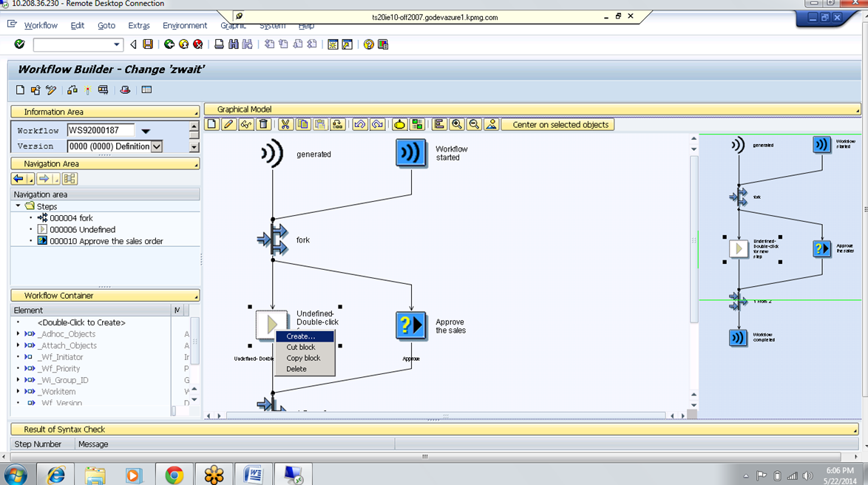Zoom out using the magnifier minus icon

[x=474, y=123]
